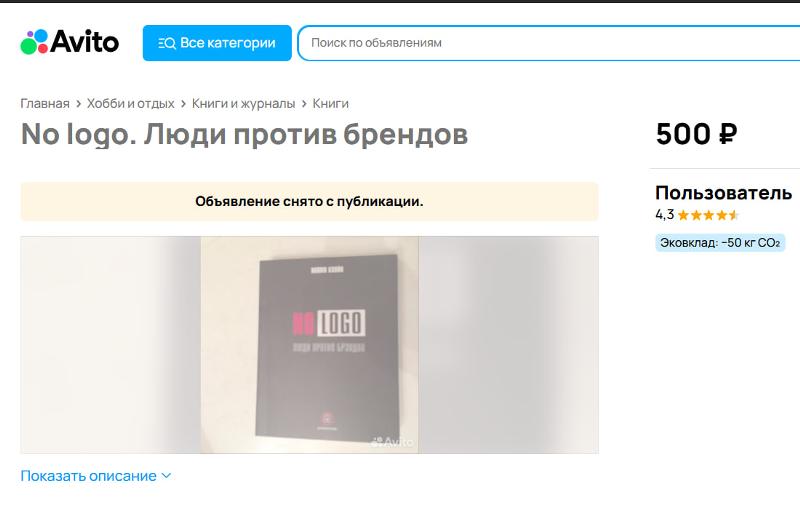Click the colored dots Avito icon
Viewport: 800px width, 505px height.
coord(34,42)
